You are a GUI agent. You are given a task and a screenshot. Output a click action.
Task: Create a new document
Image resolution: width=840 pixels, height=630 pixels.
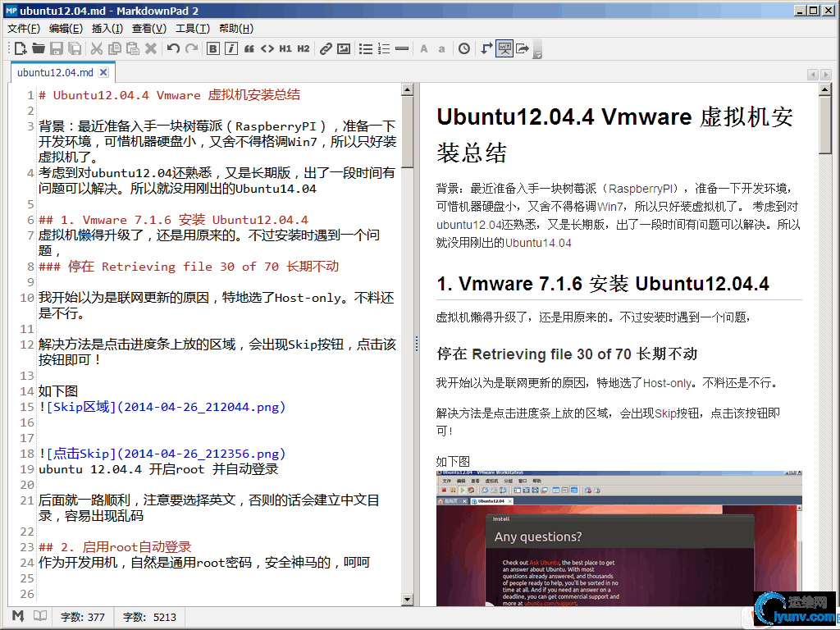pos(21,48)
